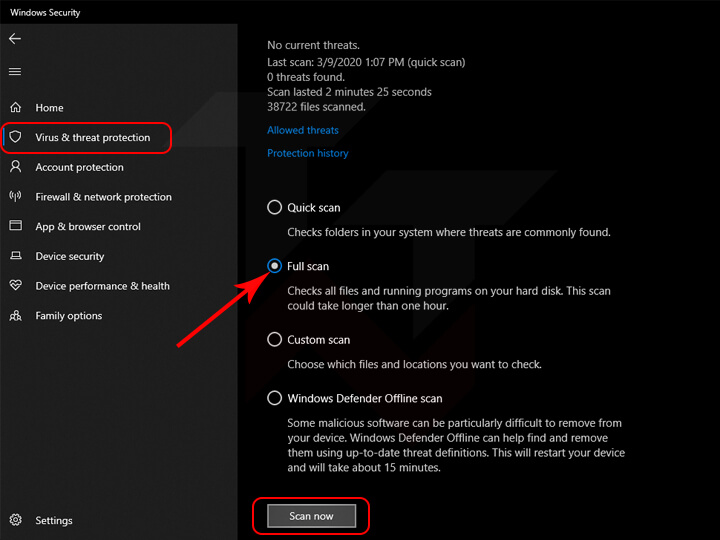This screenshot has height=540, width=720.
Task: Click the antenna icon for Firewall protection
Action: (x=15, y=197)
